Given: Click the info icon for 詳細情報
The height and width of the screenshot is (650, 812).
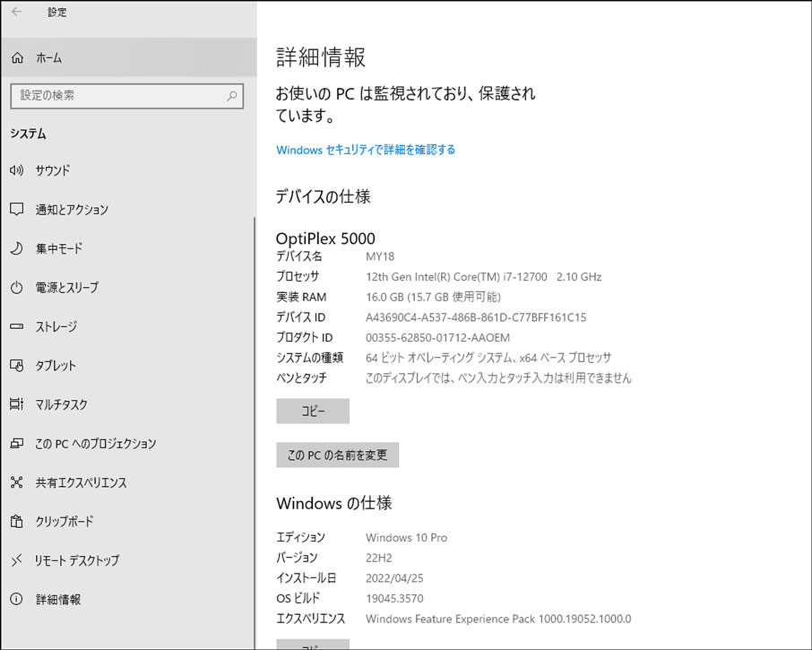Looking at the screenshot, I should coord(16,599).
